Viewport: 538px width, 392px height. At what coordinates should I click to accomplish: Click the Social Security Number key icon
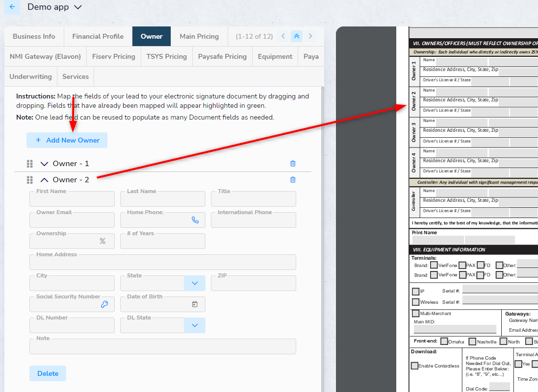(x=104, y=304)
